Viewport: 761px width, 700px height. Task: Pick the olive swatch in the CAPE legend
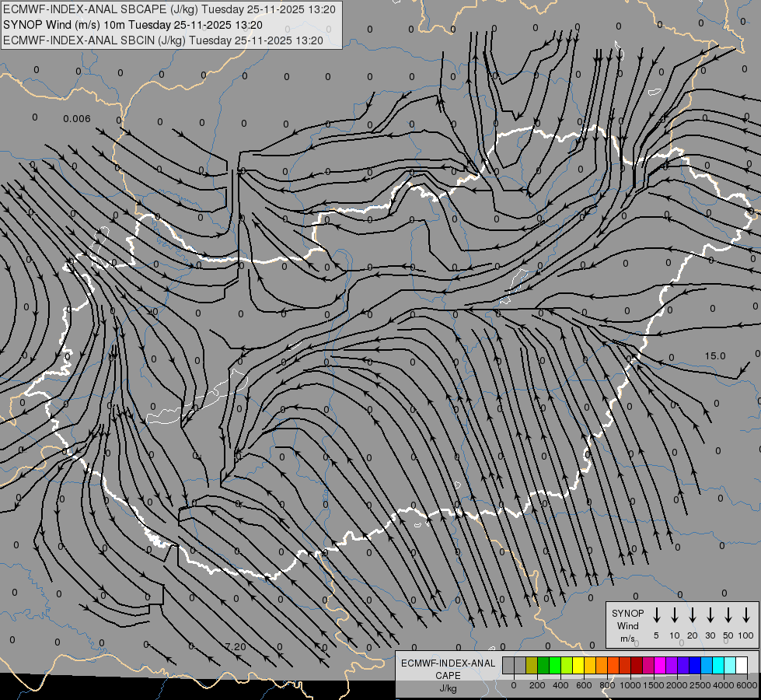[532, 665]
